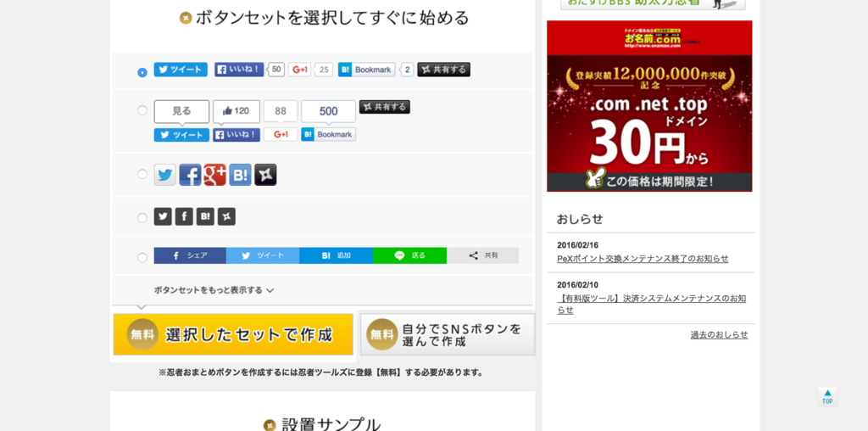Click the 設置サンプル heading
Screen dimensions: 868x431
pos(331,425)
